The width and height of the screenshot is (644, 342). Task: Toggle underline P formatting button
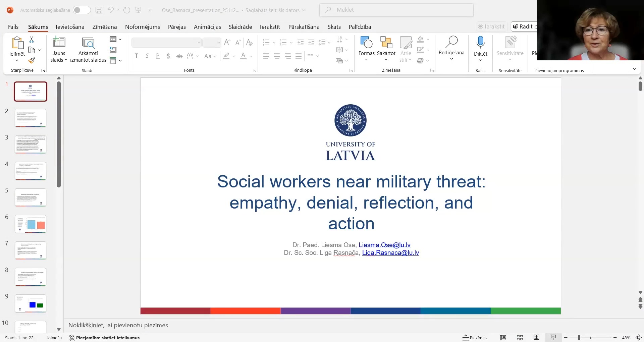pyautogui.click(x=158, y=56)
